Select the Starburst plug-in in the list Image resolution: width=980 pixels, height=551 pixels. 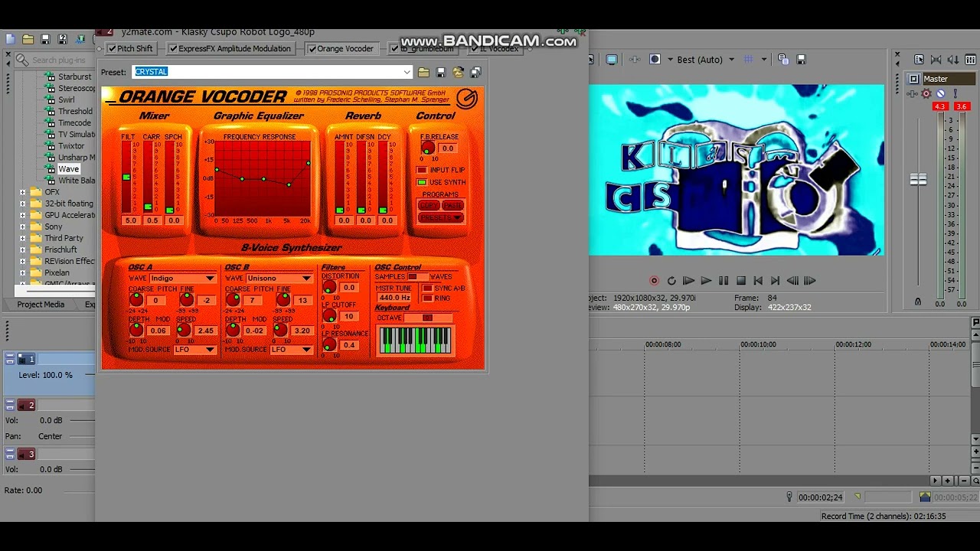click(x=74, y=77)
